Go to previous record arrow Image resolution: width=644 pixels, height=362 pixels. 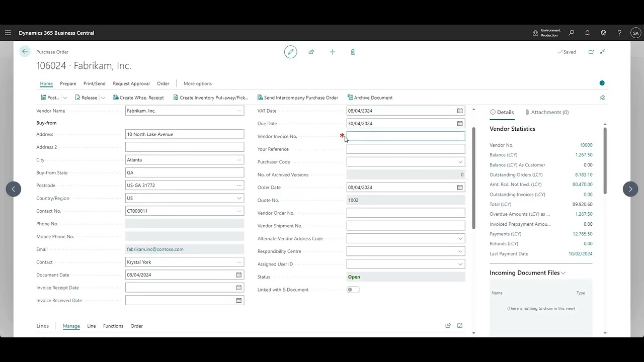(14, 189)
